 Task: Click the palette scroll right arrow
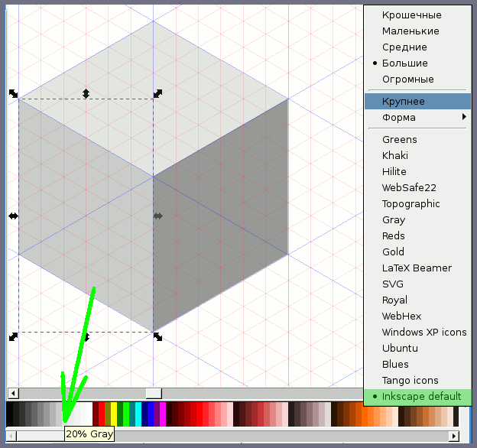point(453,436)
